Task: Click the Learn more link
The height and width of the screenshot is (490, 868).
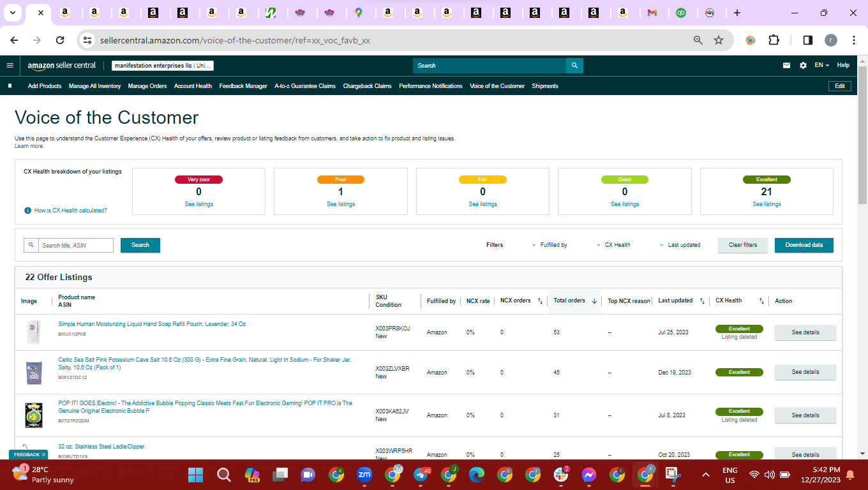Action: point(29,146)
